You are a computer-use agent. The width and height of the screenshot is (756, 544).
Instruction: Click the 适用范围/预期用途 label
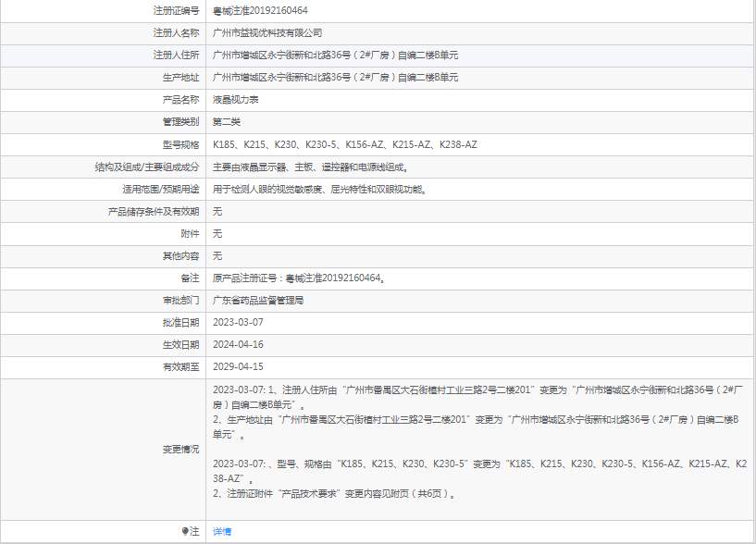(161, 189)
